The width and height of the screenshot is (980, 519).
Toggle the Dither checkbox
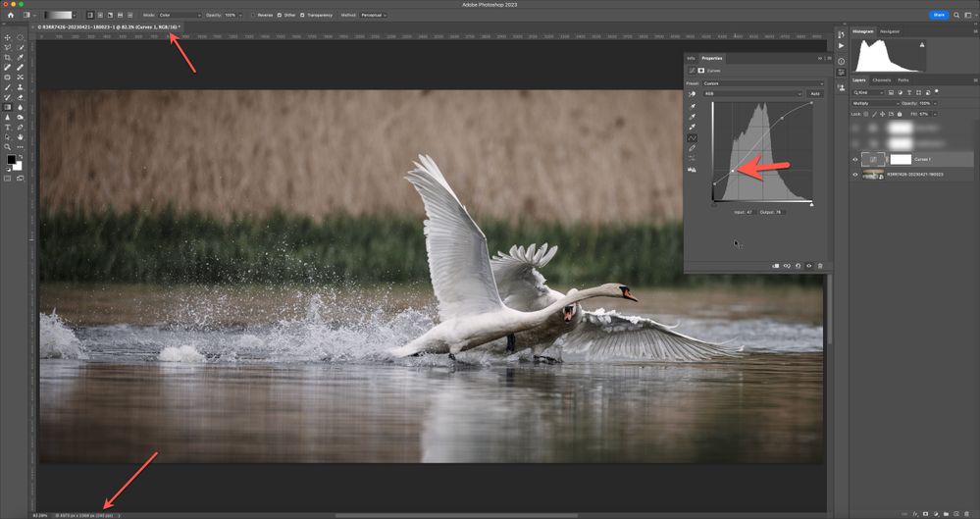click(280, 16)
